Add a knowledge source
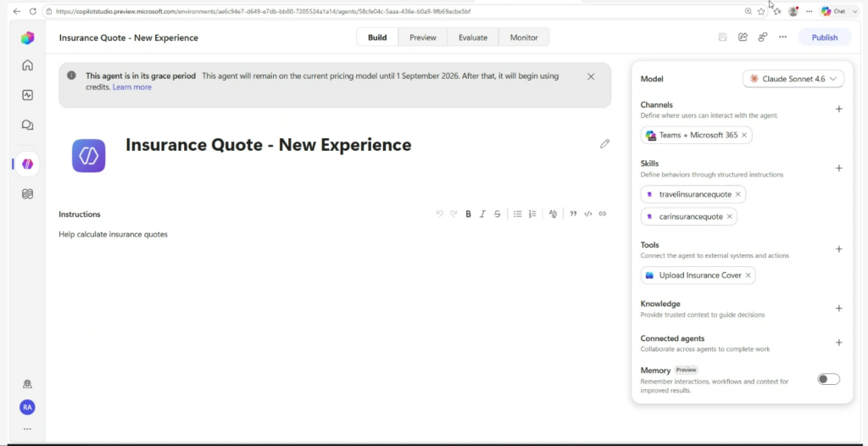Image resolution: width=868 pixels, height=446 pixels. [838, 308]
